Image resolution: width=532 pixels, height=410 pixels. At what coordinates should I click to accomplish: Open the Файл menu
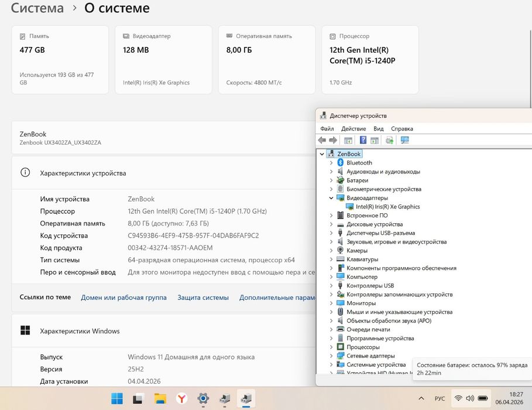pyautogui.click(x=327, y=128)
